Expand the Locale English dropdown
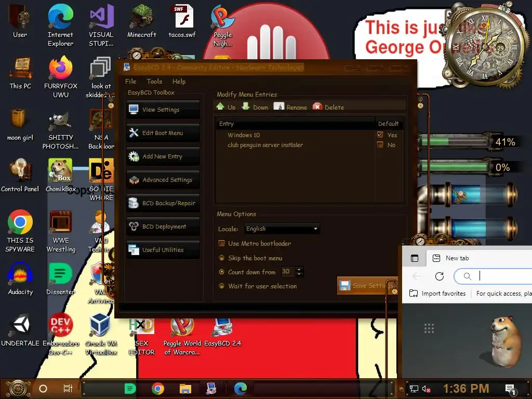Screen dimensions: 532x399 pos(282,229)
